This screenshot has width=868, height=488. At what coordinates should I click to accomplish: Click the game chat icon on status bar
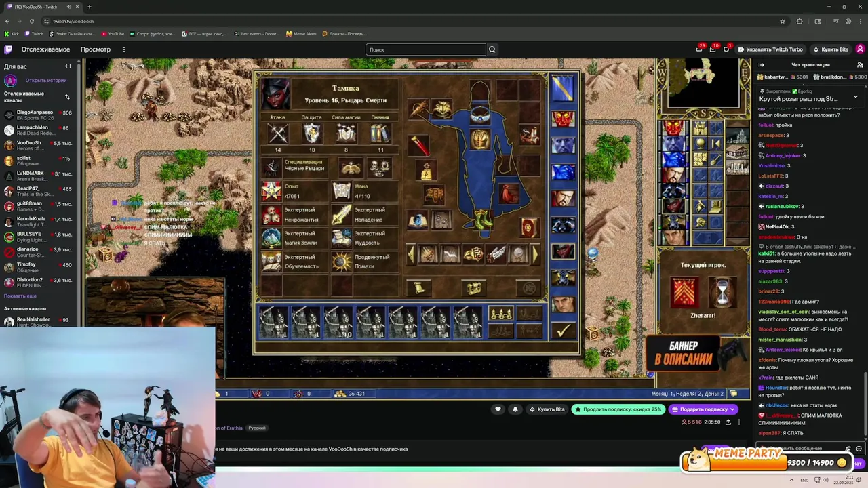click(733, 394)
